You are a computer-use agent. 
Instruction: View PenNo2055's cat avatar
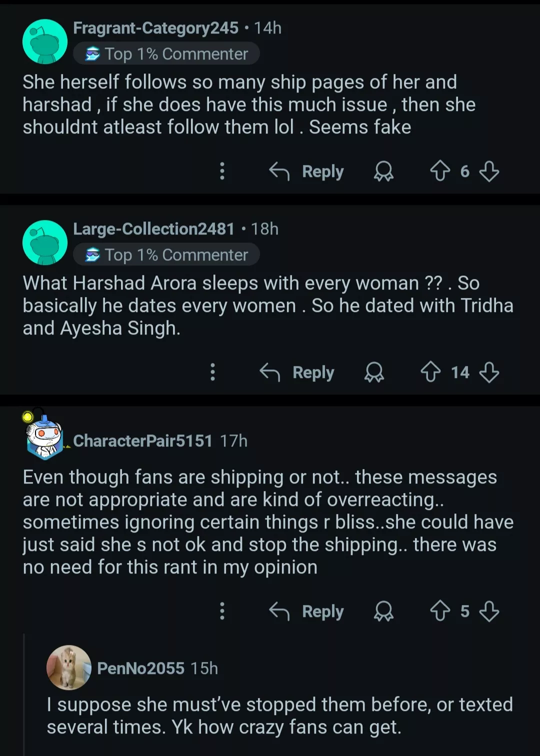coord(69,667)
